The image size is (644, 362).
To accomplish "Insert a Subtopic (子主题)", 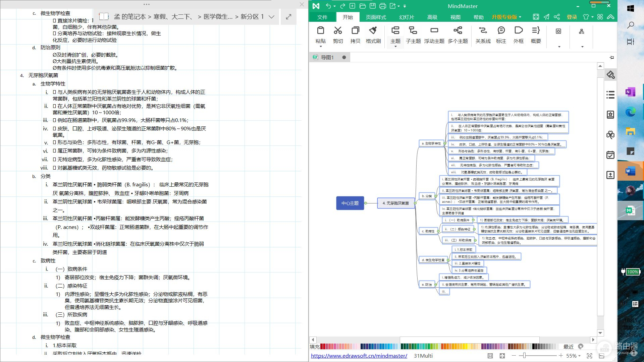I will tap(413, 31).
